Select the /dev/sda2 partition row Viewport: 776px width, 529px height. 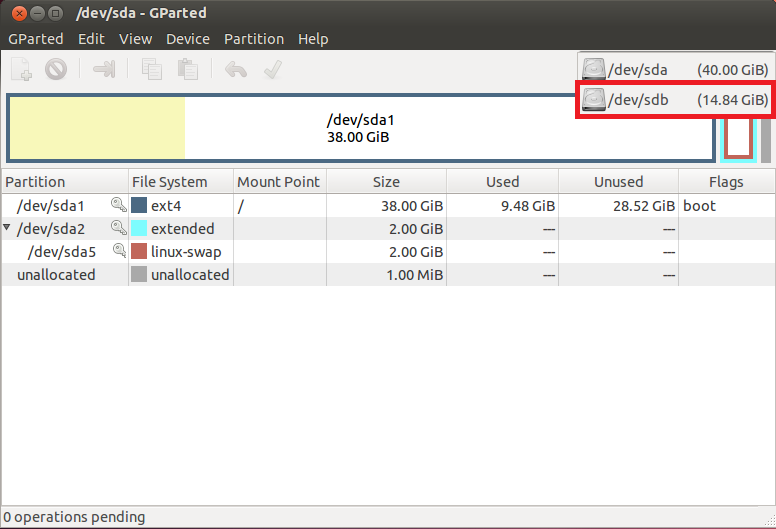[x=388, y=229]
